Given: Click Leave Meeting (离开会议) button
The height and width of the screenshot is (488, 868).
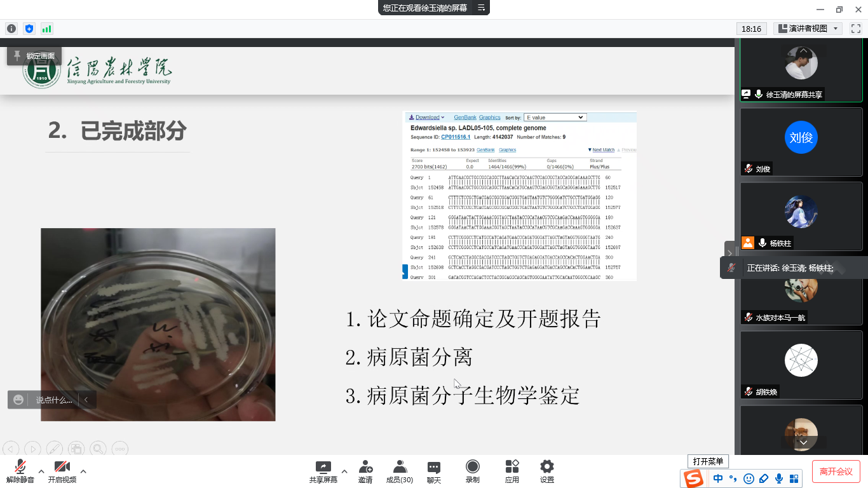Looking at the screenshot, I should 836,471.
